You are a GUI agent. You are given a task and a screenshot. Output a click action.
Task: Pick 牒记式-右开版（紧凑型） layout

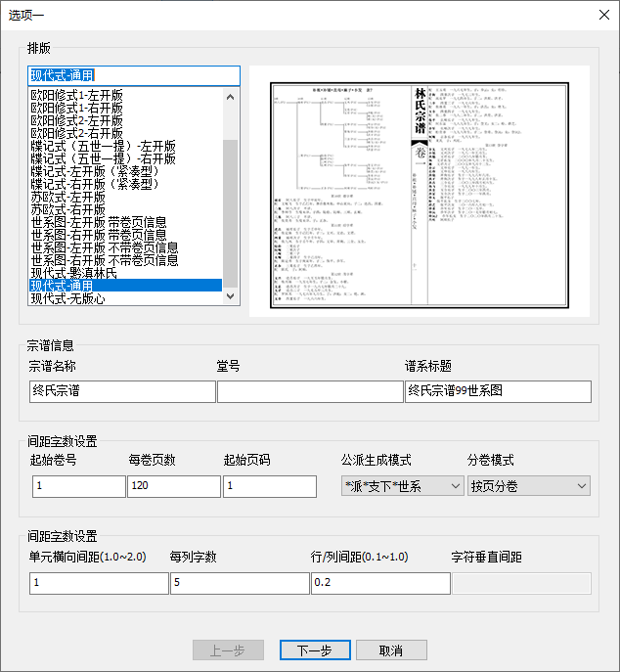coord(125,184)
